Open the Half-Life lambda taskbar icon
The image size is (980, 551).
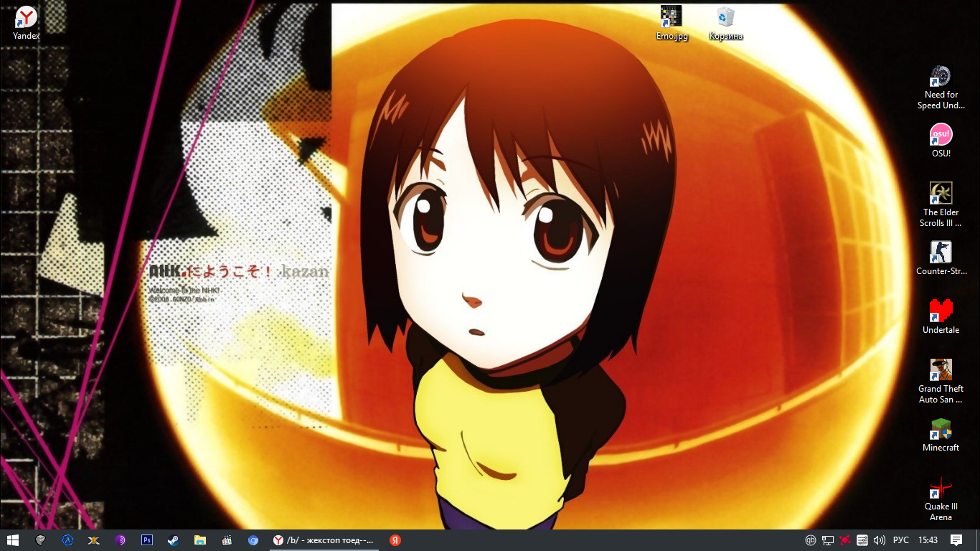click(67, 540)
